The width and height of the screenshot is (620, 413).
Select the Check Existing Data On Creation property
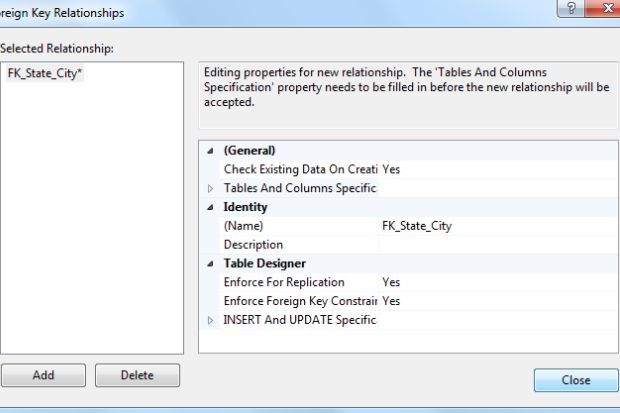click(x=299, y=170)
